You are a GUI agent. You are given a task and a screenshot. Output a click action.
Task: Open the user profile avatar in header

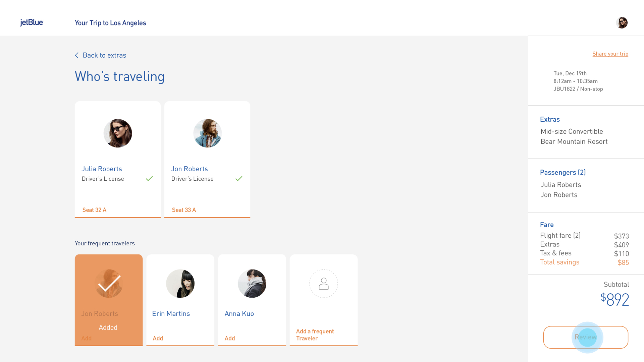pyautogui.click(x=622, y=22)
